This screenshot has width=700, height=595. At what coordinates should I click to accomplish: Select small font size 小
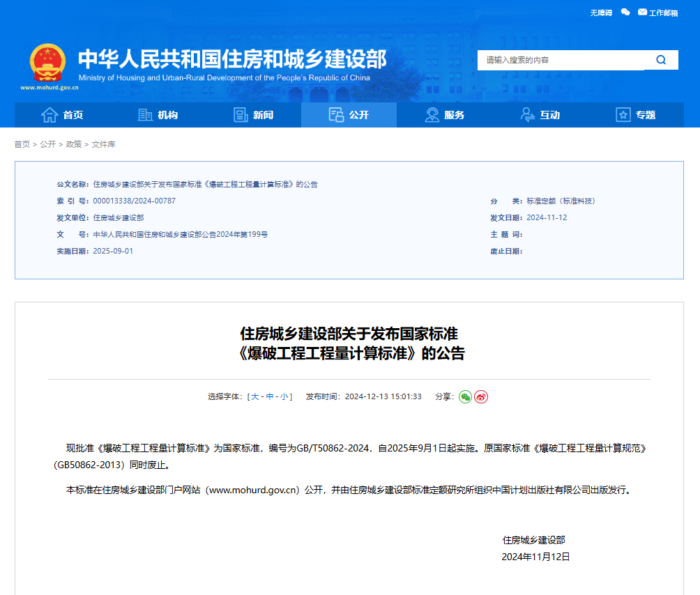point(283,396)
